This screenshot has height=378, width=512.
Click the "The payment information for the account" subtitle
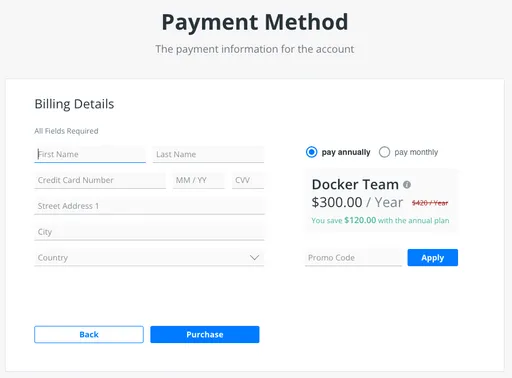coord(255,49)
